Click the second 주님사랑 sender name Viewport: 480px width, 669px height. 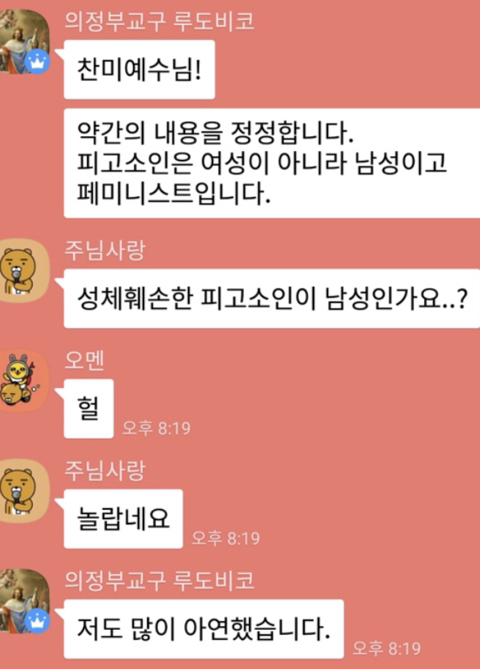pos(105,471)
